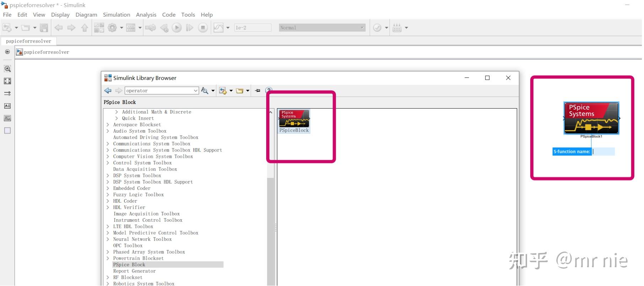This screenshot has height=286, width=644.
Task: Click the Image annotation palette icon
Action: tap(7, 118)
